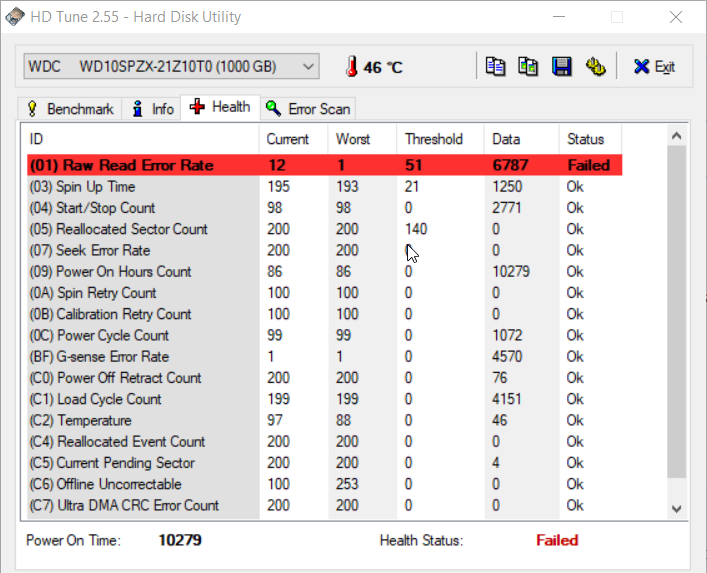This screenshot has height=573, width=707.
Task: Click the copy info to clipboard icon
Action: tap(495, 67)
